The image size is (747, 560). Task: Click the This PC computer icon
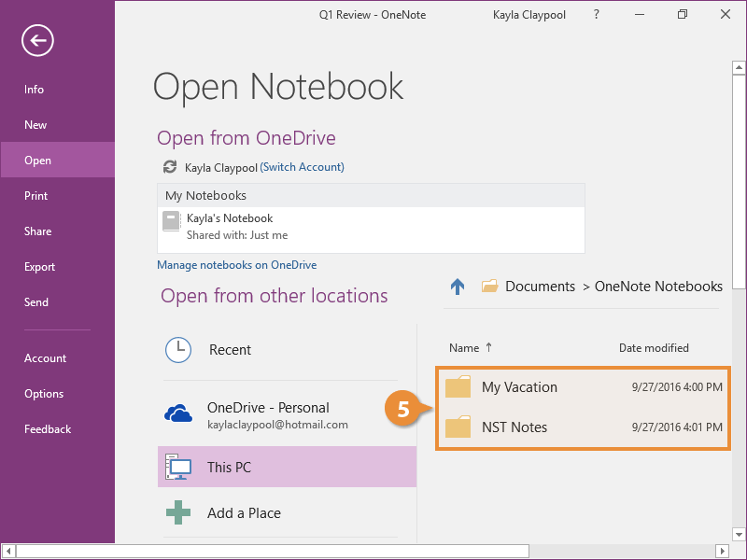(x=177, y=467)
